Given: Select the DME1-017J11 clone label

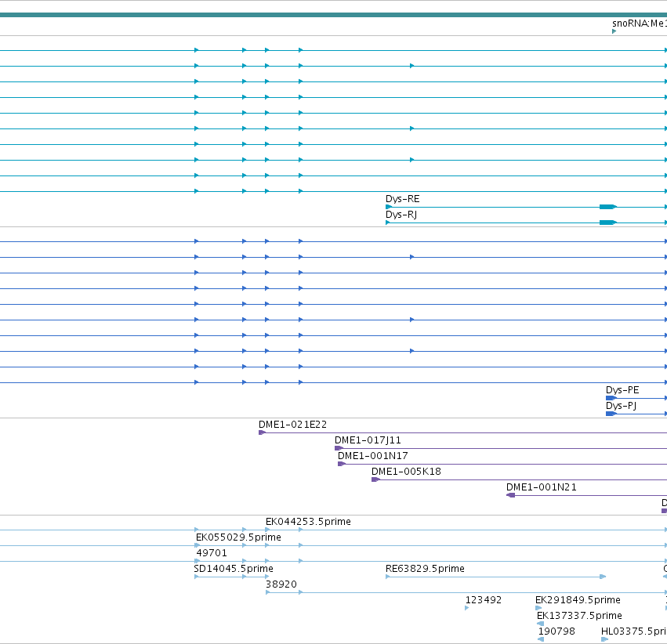Looking at the screenshot, I should (368, 440).
